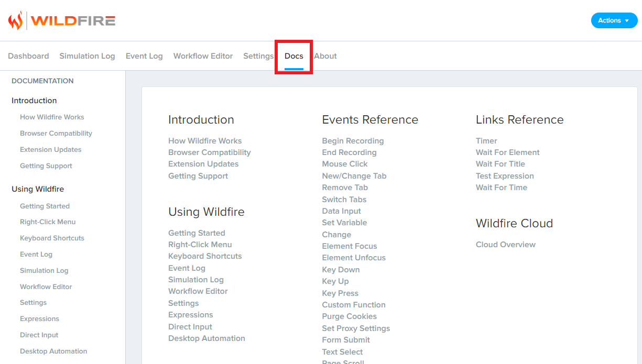The width and height of the screenshot is (642, 364).
Task: Open the Settings tab in navigation
Action: coord(258,56)
